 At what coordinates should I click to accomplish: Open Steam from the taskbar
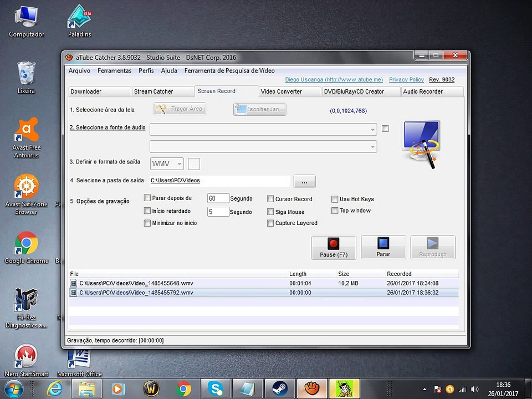pos(280,389)
